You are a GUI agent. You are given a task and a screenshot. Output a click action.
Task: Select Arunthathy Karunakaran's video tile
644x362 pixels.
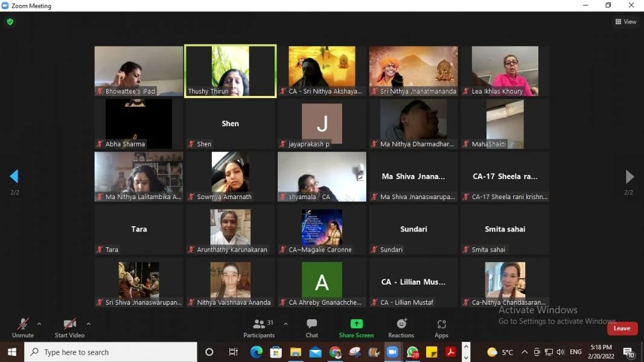[x=231, y=229]
